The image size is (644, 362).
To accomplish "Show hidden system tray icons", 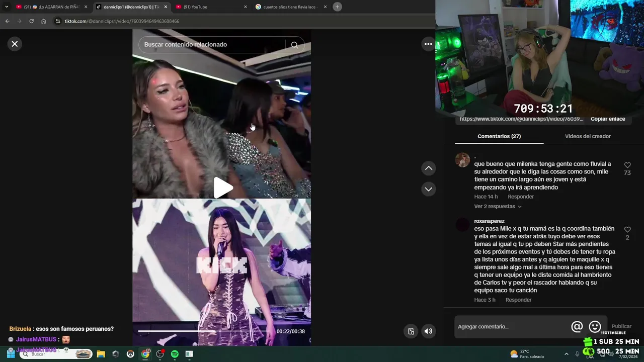I will 566,354.
